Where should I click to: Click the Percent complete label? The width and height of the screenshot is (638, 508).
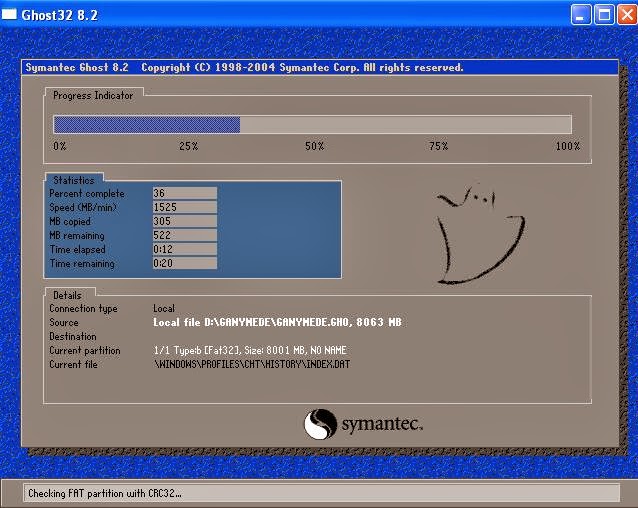(x=87, y=194)
